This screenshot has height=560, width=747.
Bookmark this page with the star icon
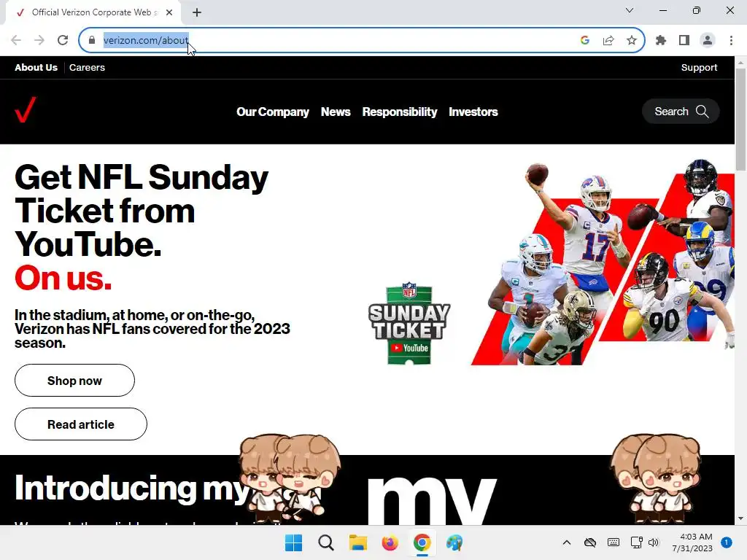point(632,40)
